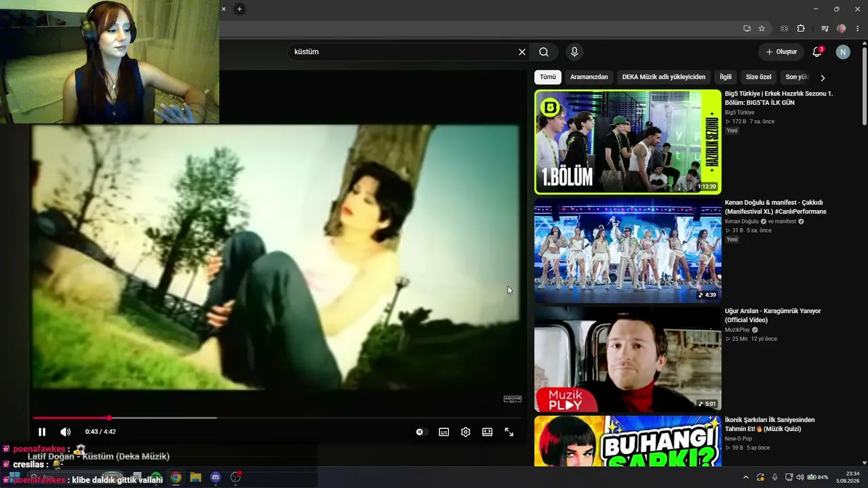Click the tray microphone icon

point(774,477)
